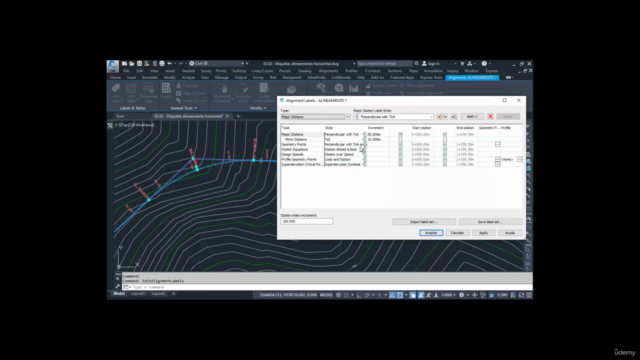This screenshot has width=640, height=360.
Task: Click the Apply button
Action: point(483,233)
